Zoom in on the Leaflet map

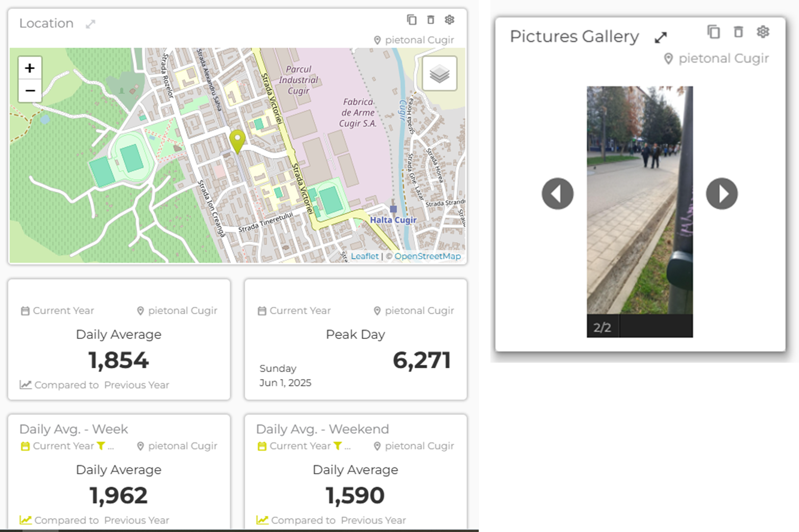pos(30,68)
